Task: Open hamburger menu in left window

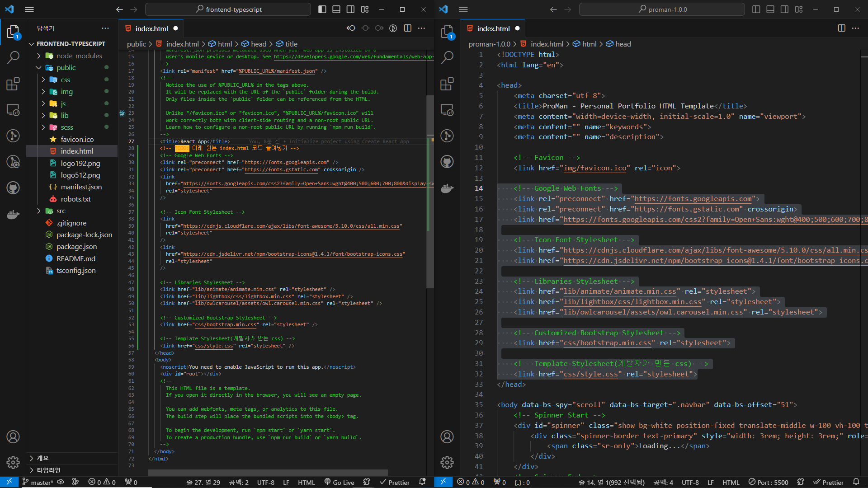Action: click(x=29, y=9)
